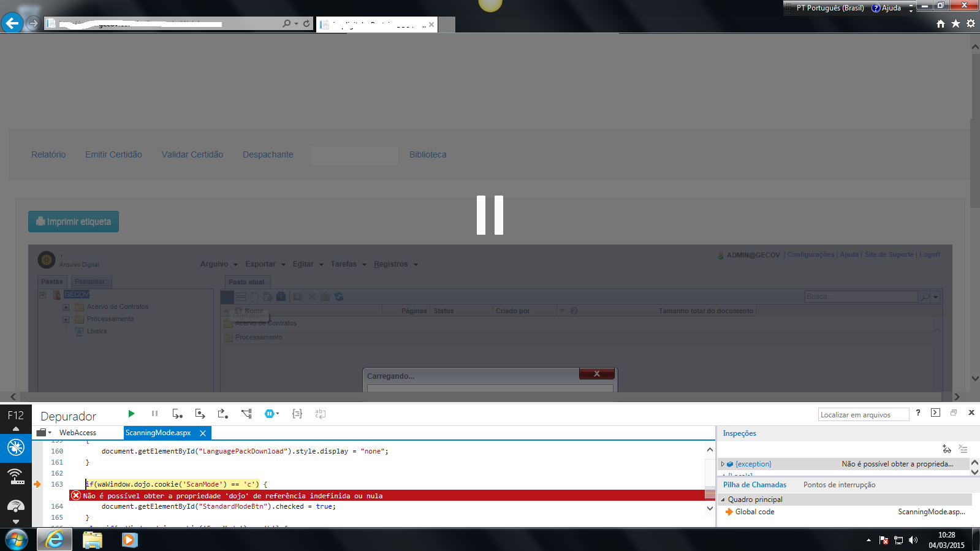The width and height of the screenshot is (980, 551).
Task: Open the F12 console panel icon
Action: 935,412
